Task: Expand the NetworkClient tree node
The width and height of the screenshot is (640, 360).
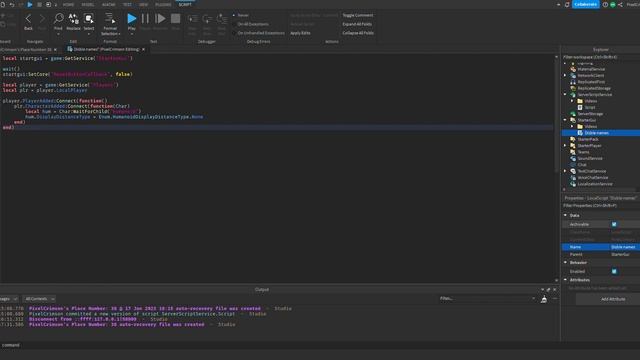Action: pyautogui.click(x=565, y=76)
